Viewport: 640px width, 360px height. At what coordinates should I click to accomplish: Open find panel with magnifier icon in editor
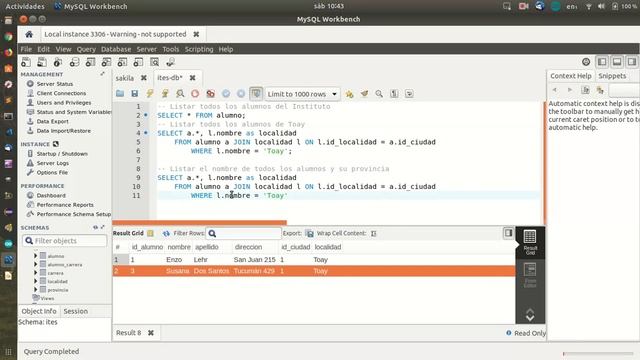[379, 94]
